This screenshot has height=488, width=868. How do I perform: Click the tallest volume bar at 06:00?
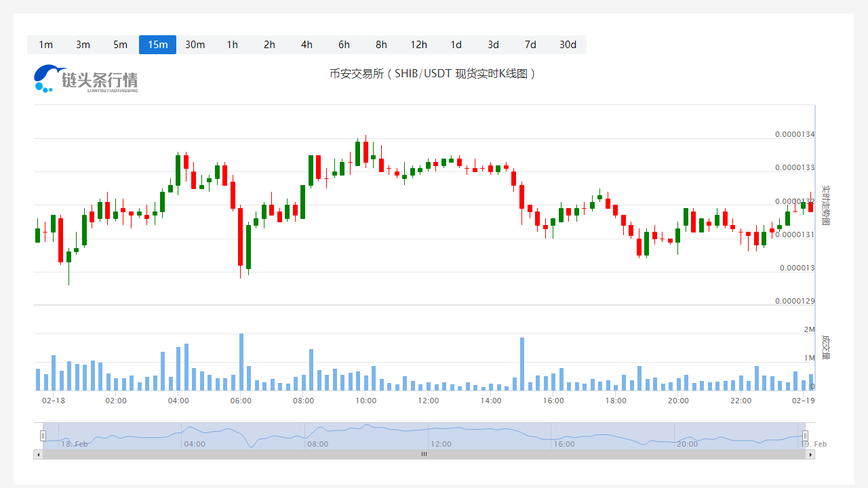click(241, 362)
